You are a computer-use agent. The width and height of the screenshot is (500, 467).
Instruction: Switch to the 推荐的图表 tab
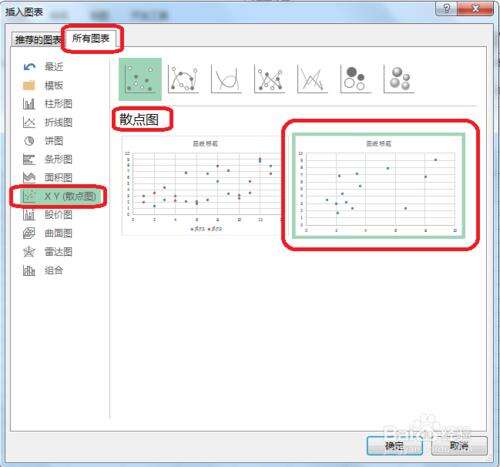click(x=37, y=40)
